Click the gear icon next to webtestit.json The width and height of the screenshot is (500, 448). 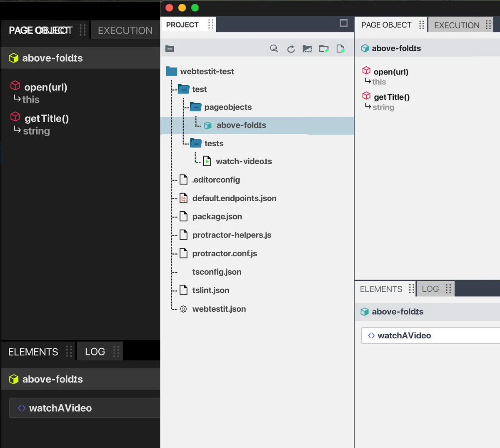[x=183, y=309]
